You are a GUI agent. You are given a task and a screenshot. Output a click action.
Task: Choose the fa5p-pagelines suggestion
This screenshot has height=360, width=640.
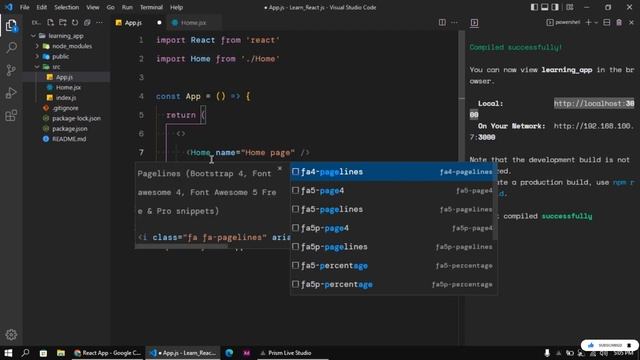(x=392, y=247)
